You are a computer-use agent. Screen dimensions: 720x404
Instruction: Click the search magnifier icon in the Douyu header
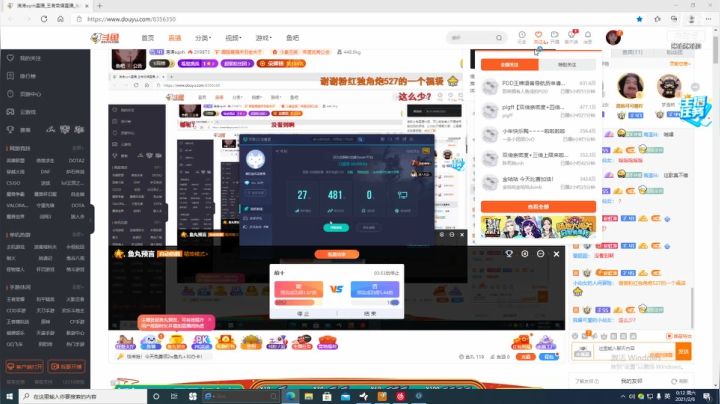[499, 38]
